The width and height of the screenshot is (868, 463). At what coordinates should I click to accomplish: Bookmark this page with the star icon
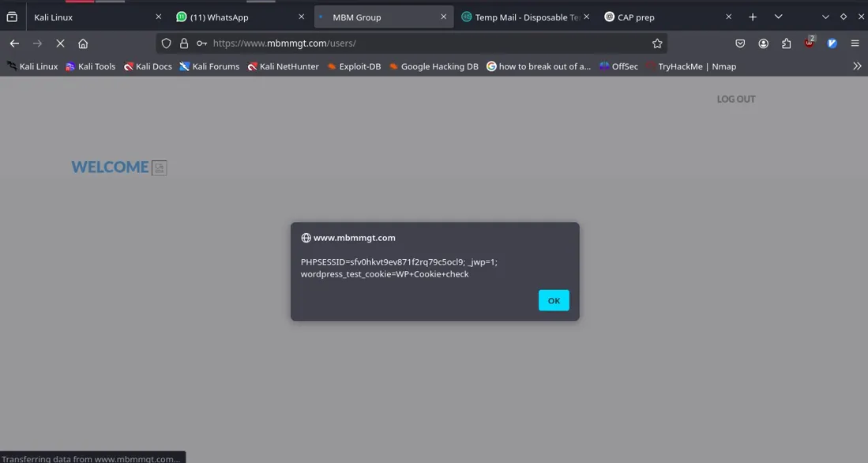[x=657, y=43]
